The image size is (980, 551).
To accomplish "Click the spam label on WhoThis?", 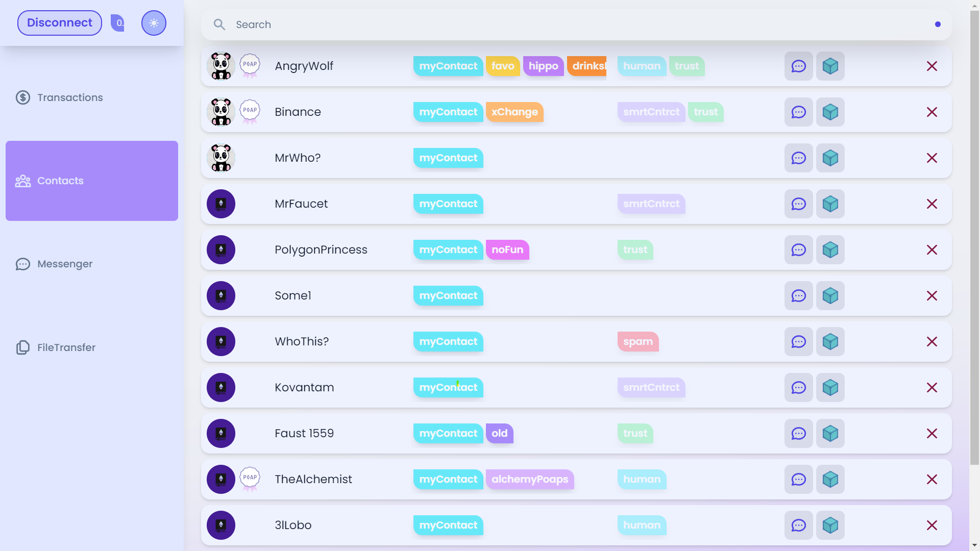I will coord(638,342).
